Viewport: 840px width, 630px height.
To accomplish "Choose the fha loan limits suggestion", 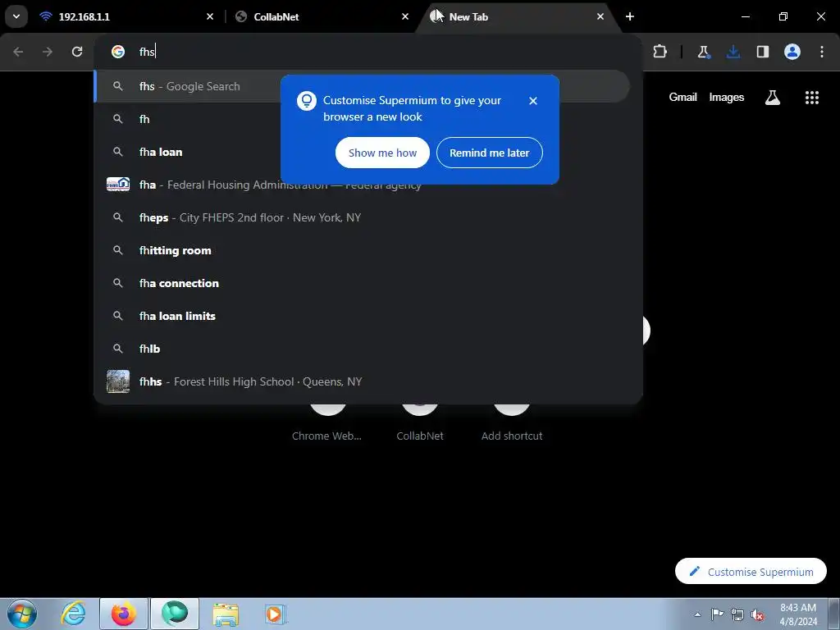I will tap(362, 316).
